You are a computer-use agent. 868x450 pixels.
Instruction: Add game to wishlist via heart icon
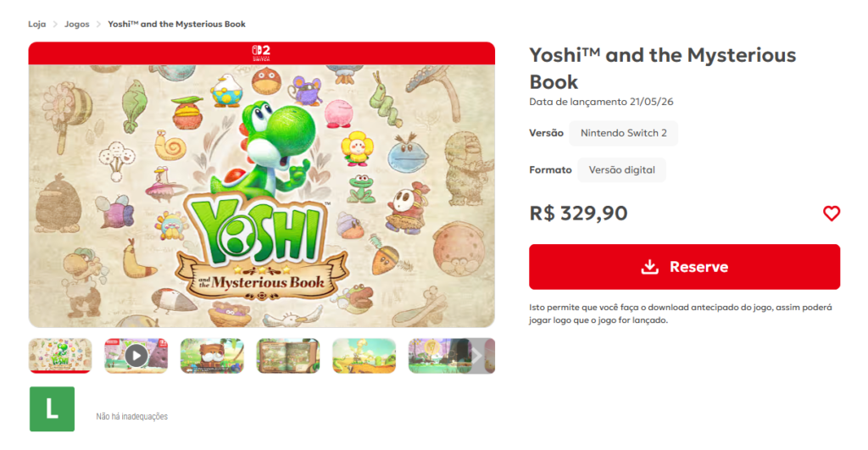(831, 213)
